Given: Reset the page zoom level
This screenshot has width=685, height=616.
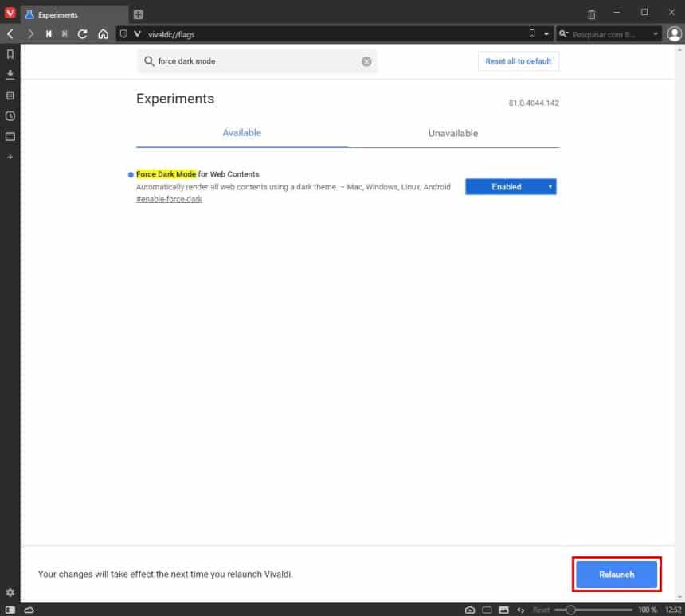Looking at the screenshot, I should click(541, 610).
